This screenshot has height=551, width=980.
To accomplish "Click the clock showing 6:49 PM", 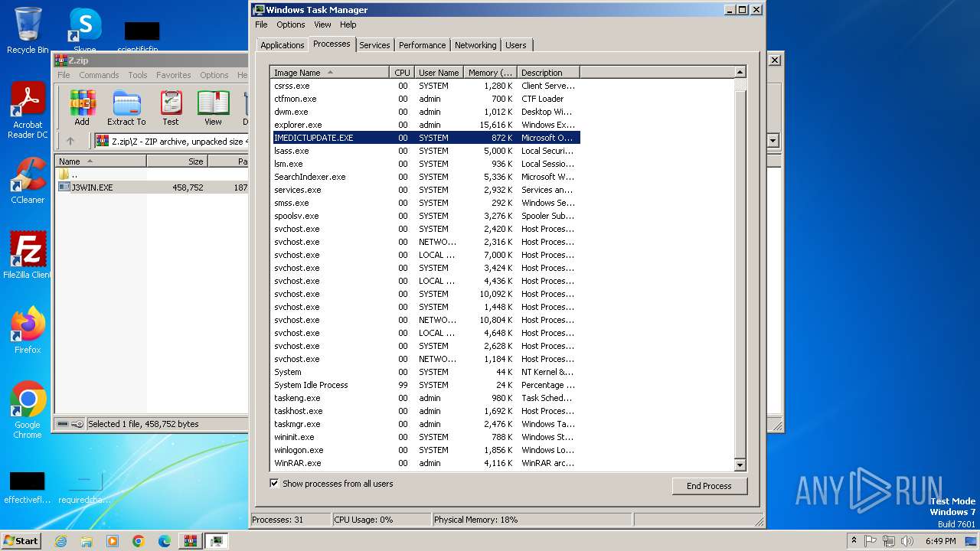I will [x=940, y=541].
